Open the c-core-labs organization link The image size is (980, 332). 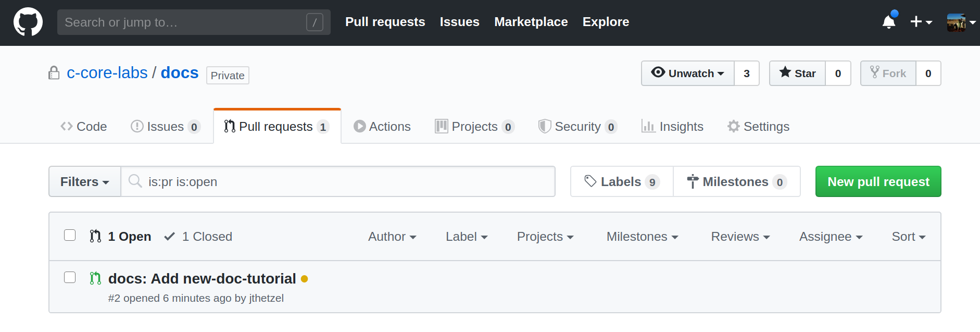pyautogui.click(x=107, y=72)
